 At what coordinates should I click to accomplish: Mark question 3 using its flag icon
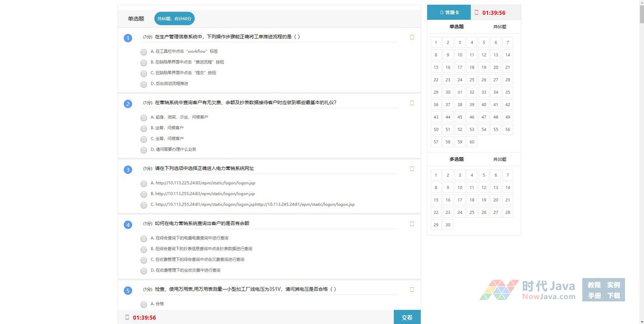(412, 169)
